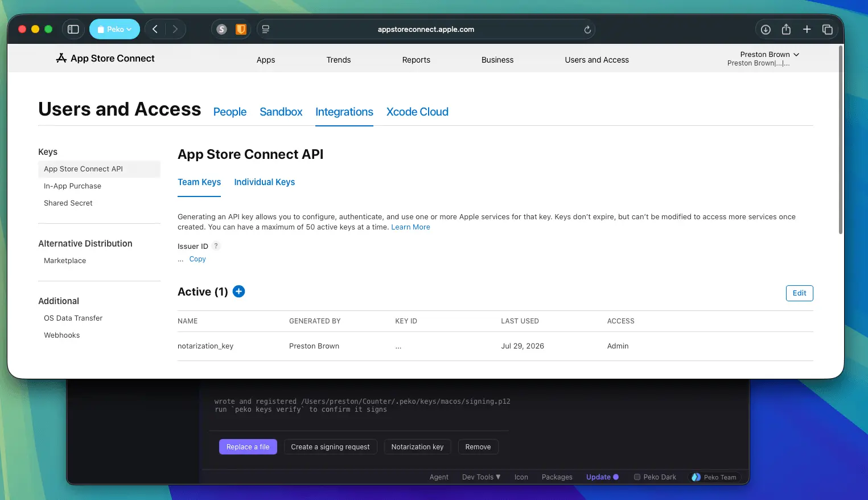This screenshot has height=500, width=868.
Task: Open Icon in Peko status bar
Action: tap(521, 477)
